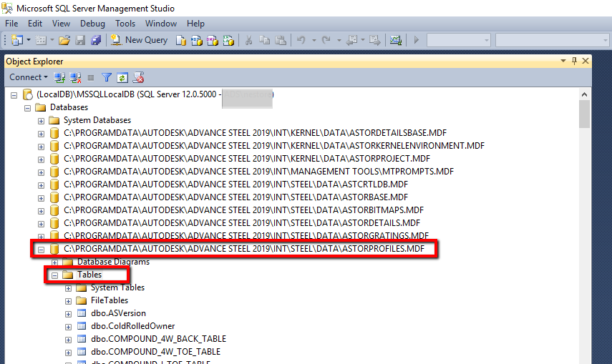Open Object Explorer Window Position dropdown arrow
Image resolution: width=612 pixels, height=364 pixels.
pos(563,61)
